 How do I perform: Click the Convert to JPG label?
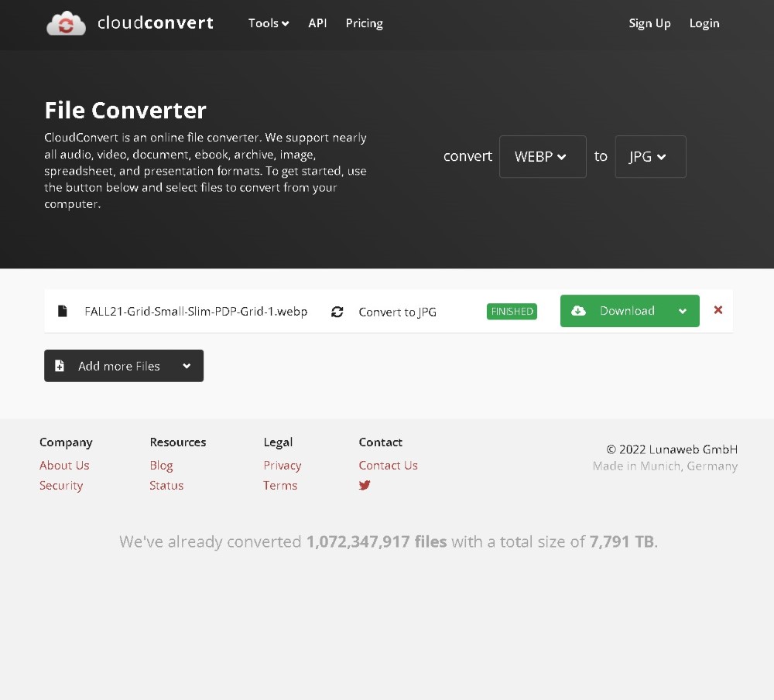coord(397,312)
